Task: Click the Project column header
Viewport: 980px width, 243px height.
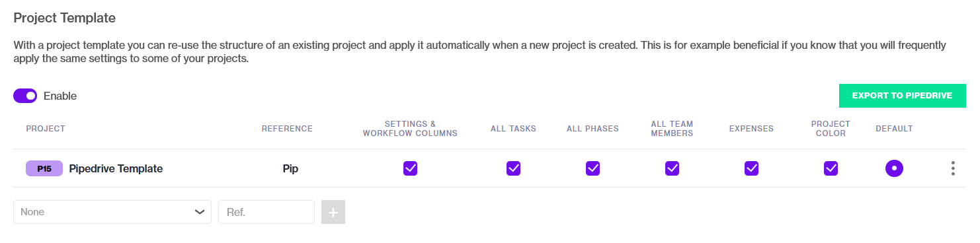Action: pyautogui.click(x=46, y=129)
